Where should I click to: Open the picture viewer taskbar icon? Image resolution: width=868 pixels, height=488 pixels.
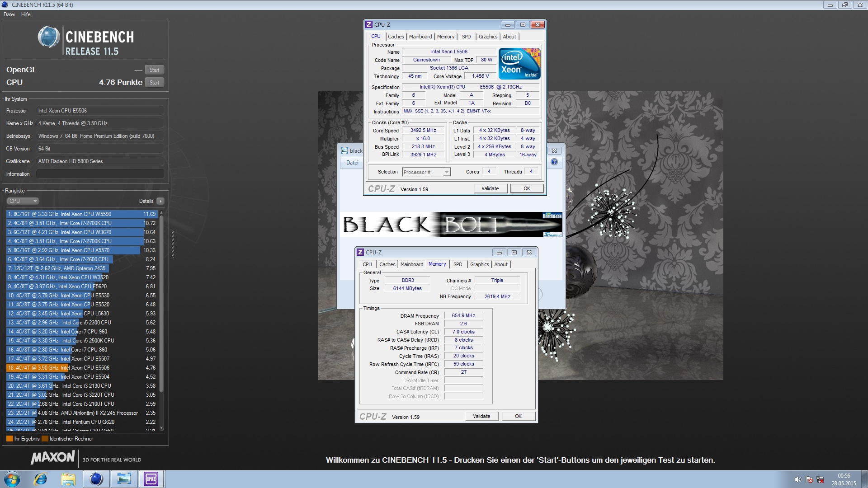[124, 479]
